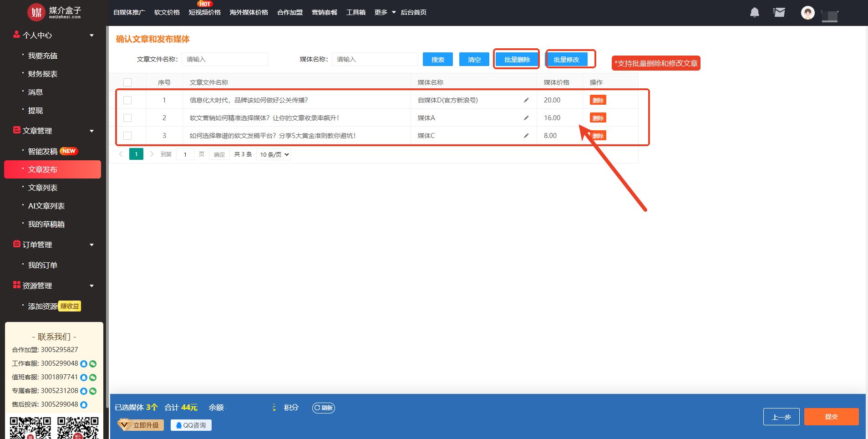
Task: Check the checkbox for article row 1
Action: tap(127, 100)
